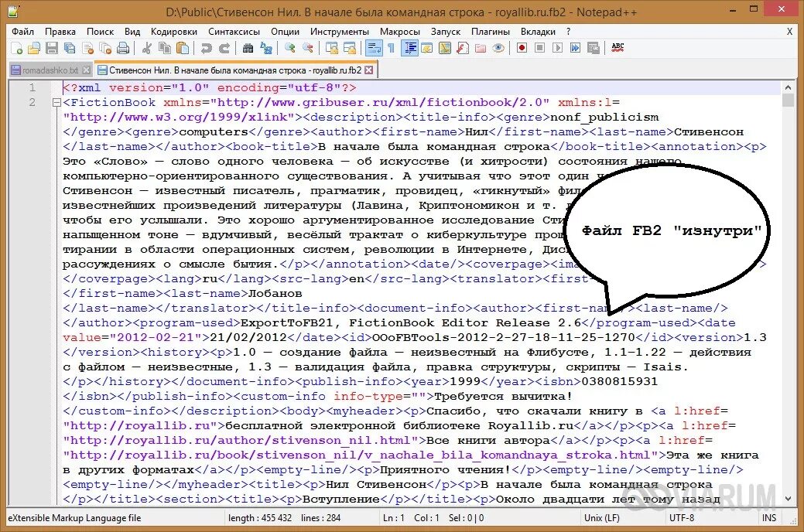Open the Плагины menu
This screenshot has height=532, width=804.
490,31
